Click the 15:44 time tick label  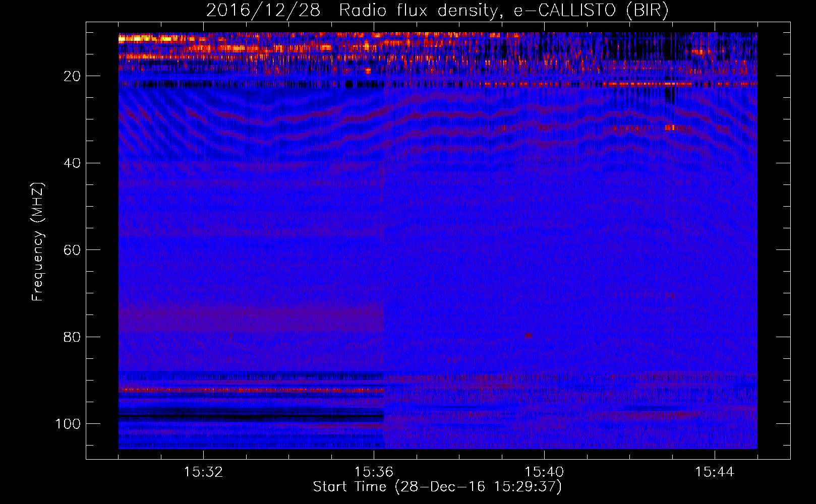point(715,472)
